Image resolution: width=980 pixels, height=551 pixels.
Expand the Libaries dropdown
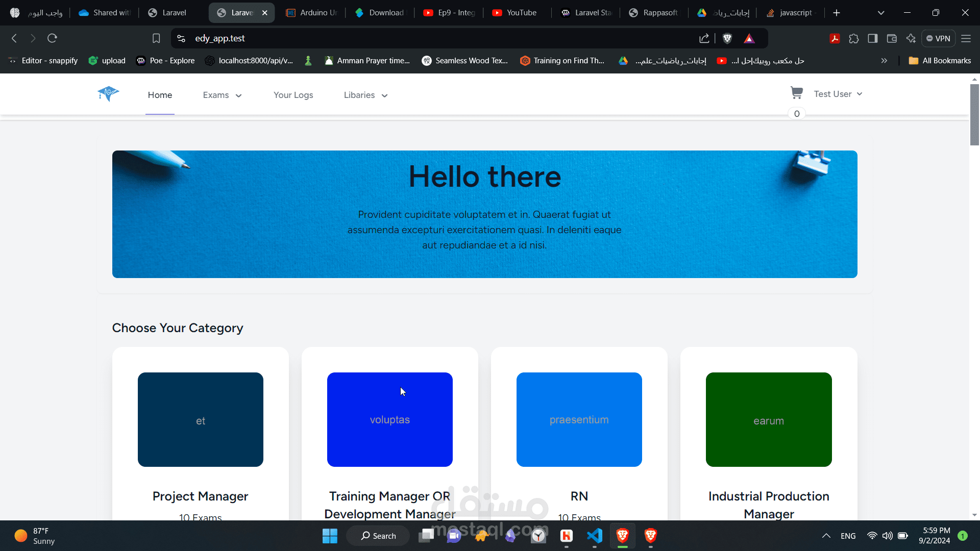365,95
